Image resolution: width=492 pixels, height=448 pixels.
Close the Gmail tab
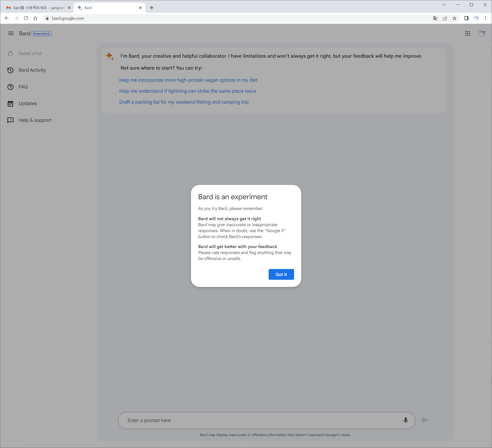(x=69, y=8)
